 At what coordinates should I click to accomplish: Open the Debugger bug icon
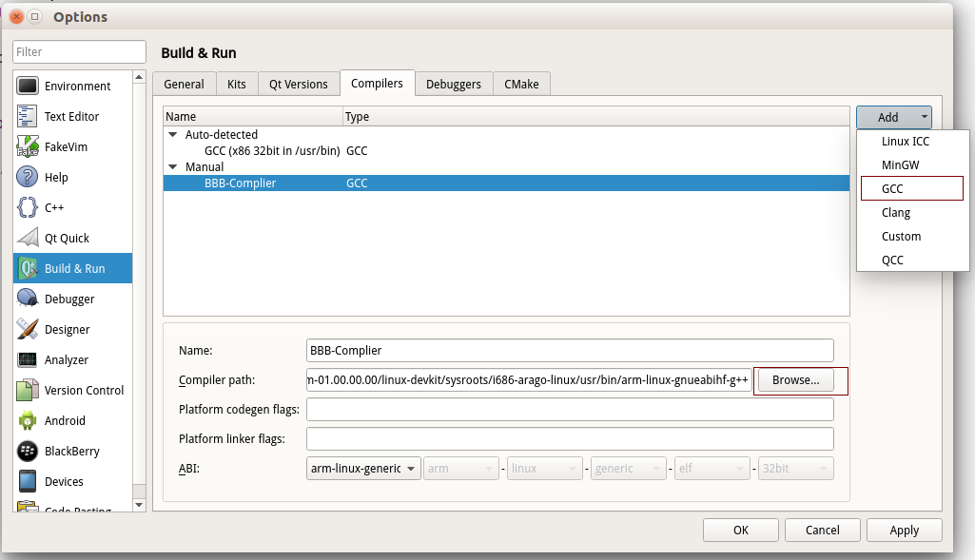[28, 299]
